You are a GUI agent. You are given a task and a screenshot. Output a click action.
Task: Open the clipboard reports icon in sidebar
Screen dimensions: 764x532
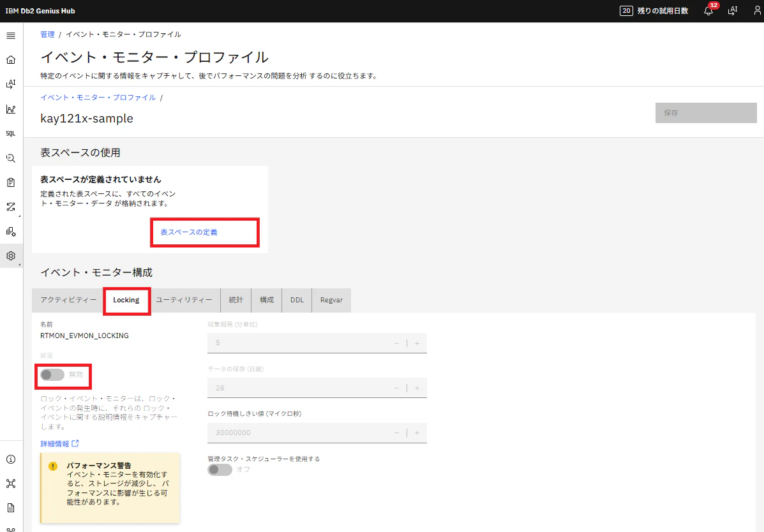(x=11, y=182)
